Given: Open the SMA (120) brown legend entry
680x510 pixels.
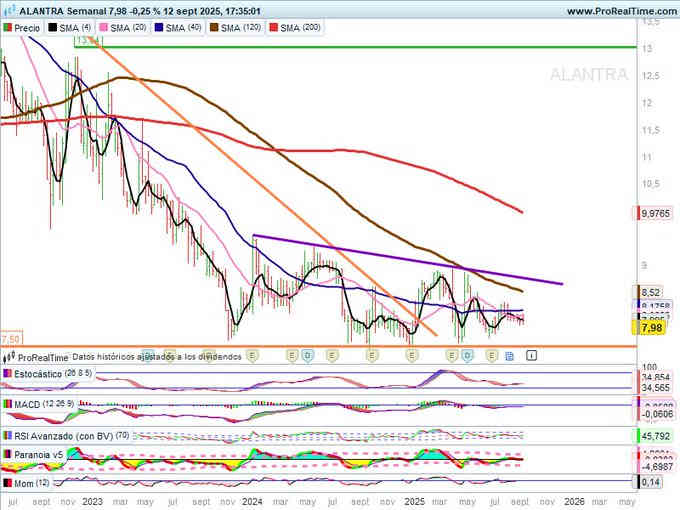Looking at the screenshot, I should (235, 28).
